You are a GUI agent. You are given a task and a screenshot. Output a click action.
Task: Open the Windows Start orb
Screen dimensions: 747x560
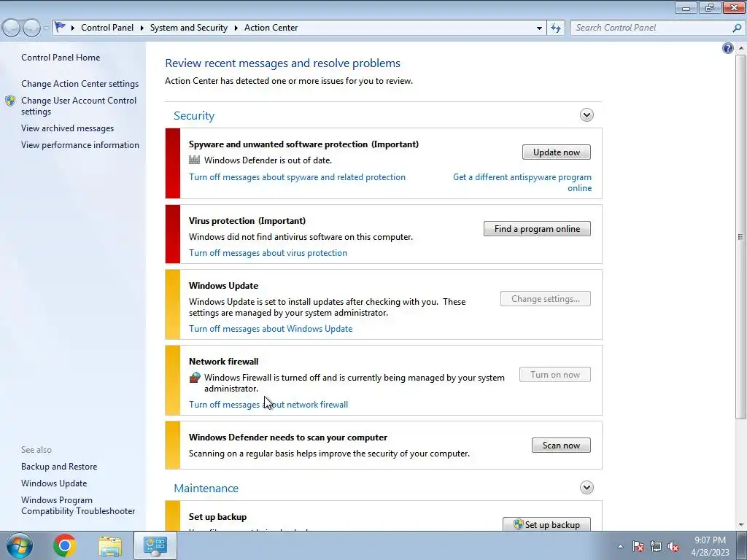(x=19, y=545)
